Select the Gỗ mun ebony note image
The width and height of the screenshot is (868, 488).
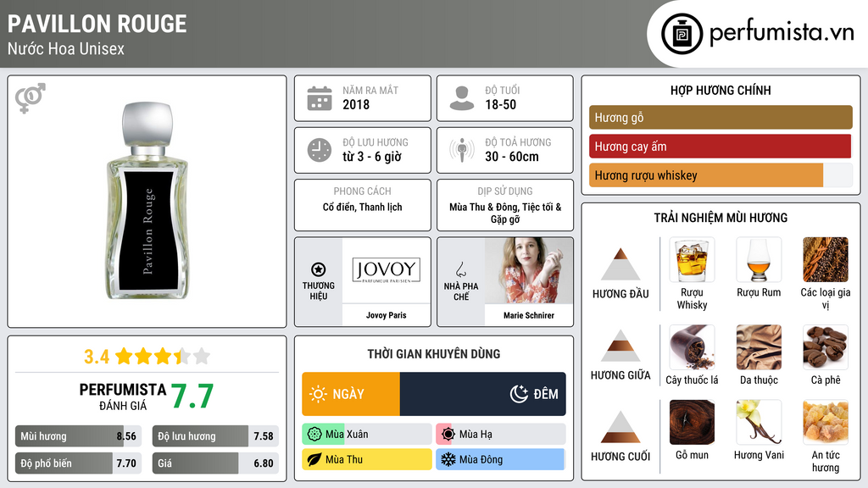pyautogui.click(x=692, y=423)
